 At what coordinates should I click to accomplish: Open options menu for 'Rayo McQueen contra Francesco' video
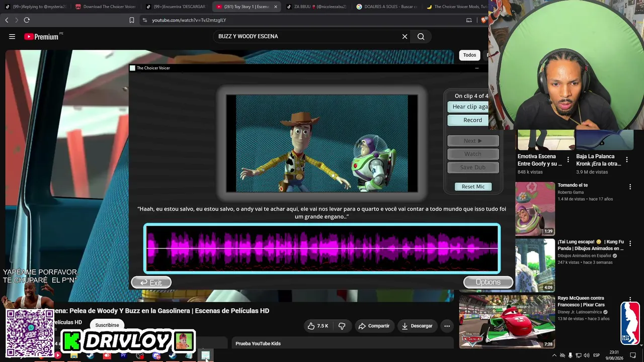(x=630, y=300)
